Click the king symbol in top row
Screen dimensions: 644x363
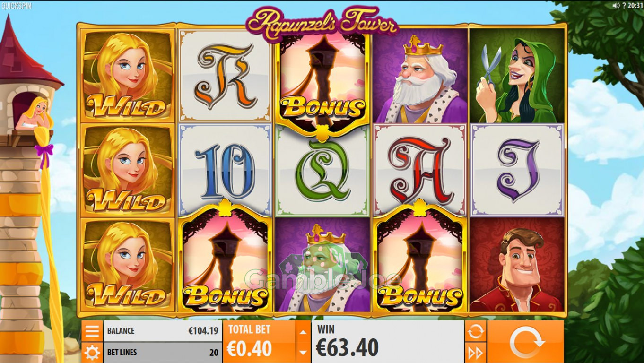420,76
